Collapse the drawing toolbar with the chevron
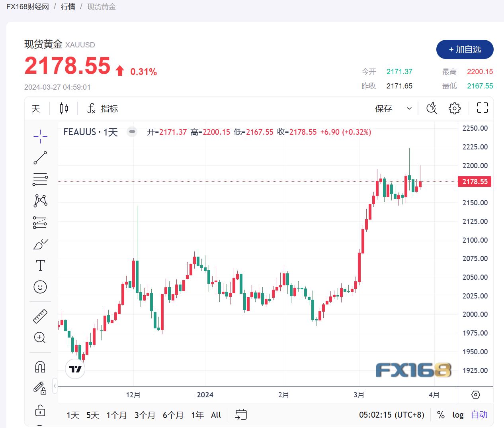 pyautogui.click(x=55, y=386)
